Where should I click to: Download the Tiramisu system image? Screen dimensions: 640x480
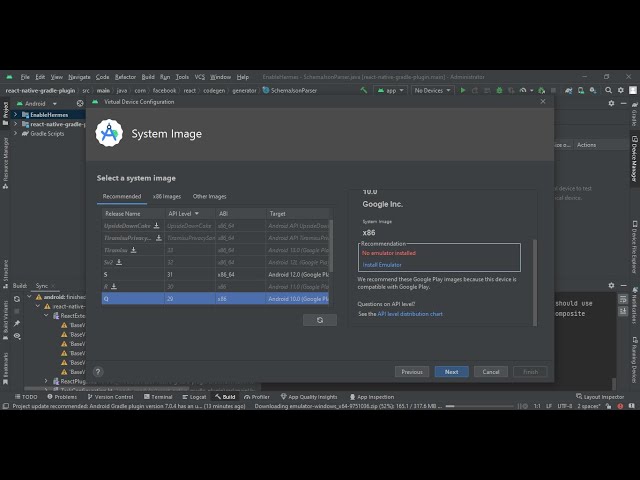pos(133,250)
